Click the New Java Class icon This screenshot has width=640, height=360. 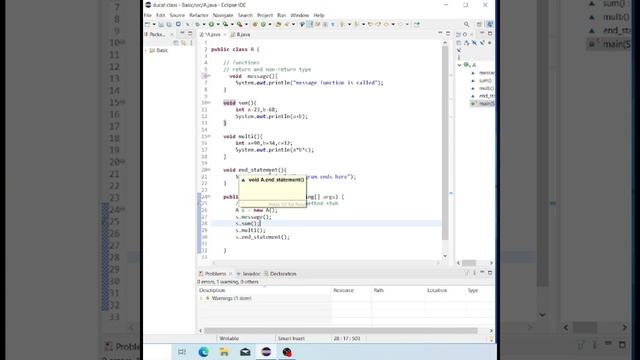(263, 24)
